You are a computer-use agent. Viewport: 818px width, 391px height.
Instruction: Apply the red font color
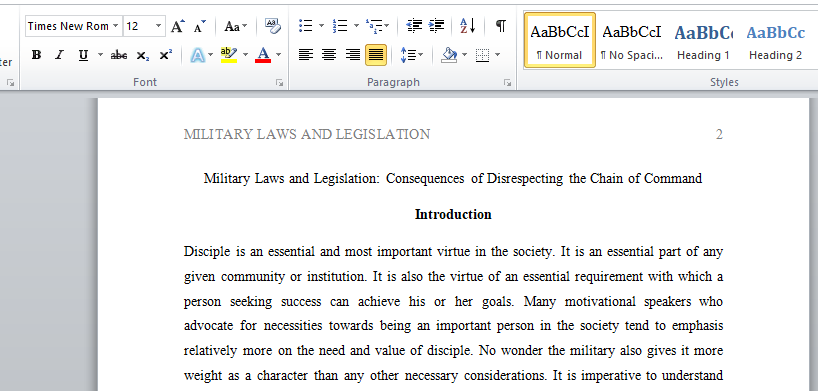(263, 55)
